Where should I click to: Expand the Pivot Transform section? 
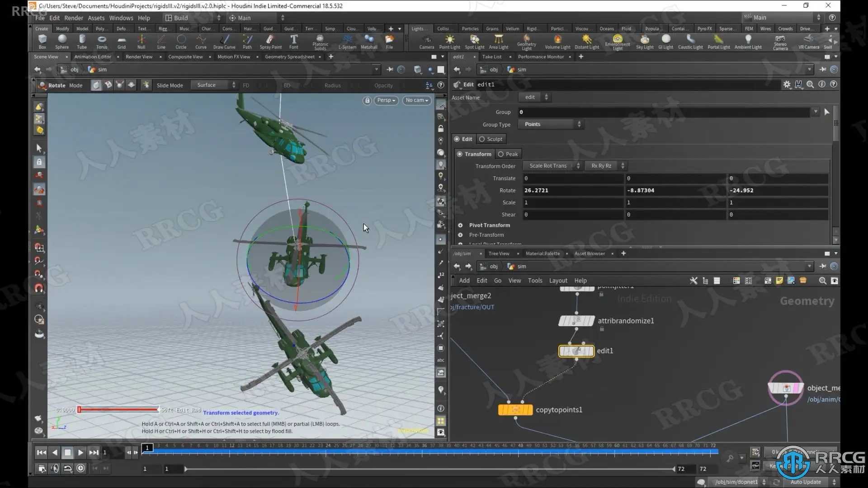pyautogui.click(x=489, y=225)
